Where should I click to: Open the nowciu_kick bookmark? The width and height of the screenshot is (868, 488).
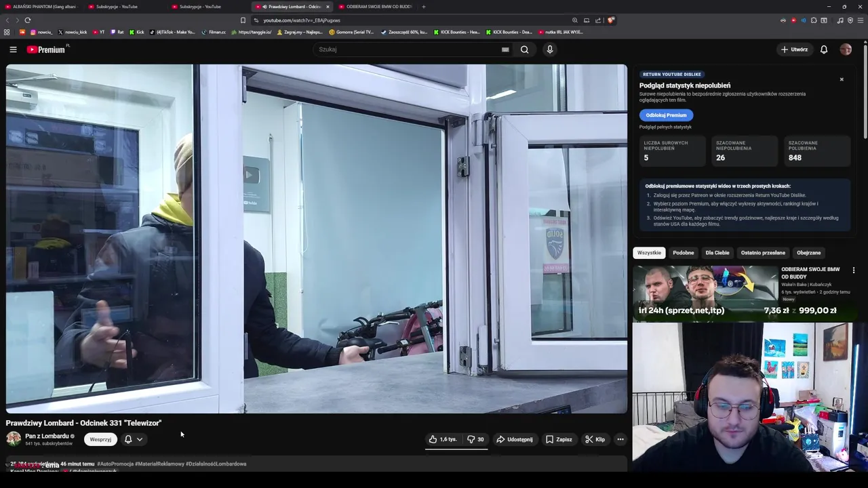click(72, 32)
